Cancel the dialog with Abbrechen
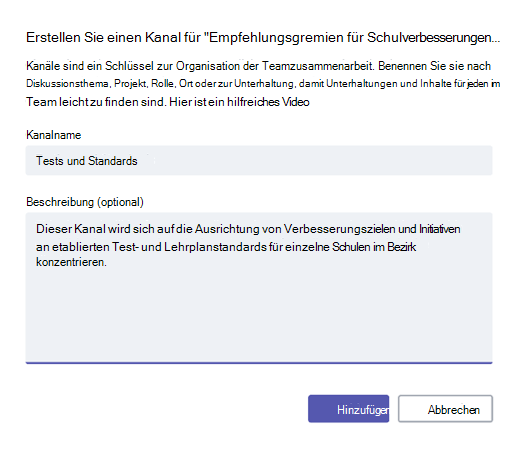The height and width of the screenshot is (449, 520). click(x=445, y=409)
